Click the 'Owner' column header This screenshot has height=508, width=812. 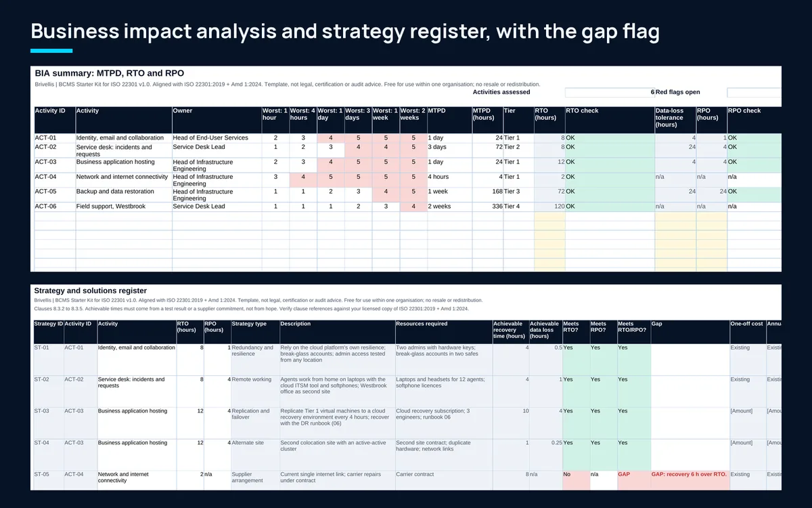point(217,119)
